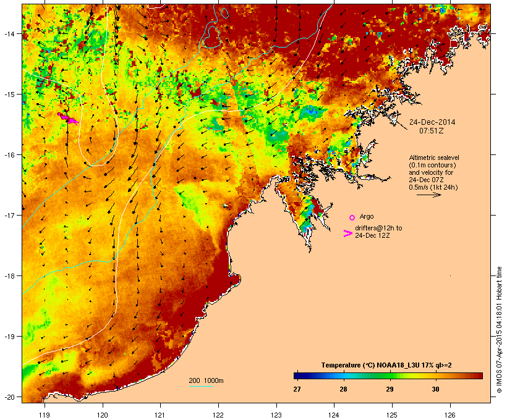
Task: Click the longitude axis label 126
Action: tap(450, 415)
